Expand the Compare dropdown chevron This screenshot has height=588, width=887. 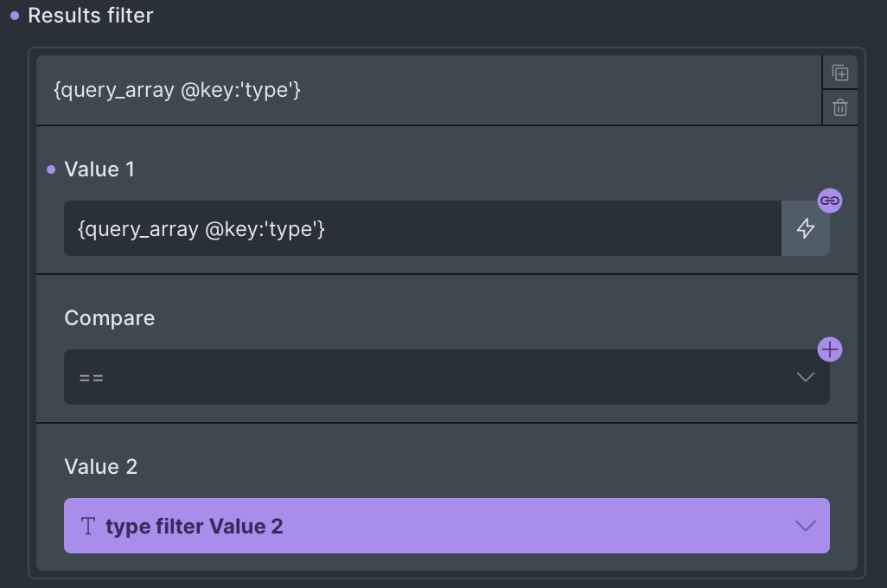coord(805,377)
